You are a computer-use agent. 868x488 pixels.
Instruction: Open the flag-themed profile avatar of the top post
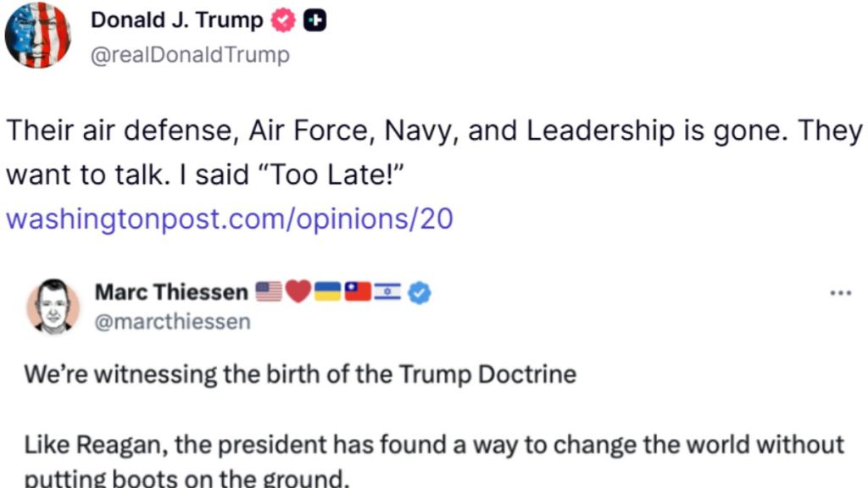click(38, 36)
